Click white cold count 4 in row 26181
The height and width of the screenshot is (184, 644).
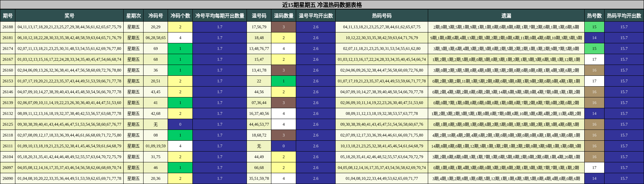pyautogui.click(x=180, y=38)
